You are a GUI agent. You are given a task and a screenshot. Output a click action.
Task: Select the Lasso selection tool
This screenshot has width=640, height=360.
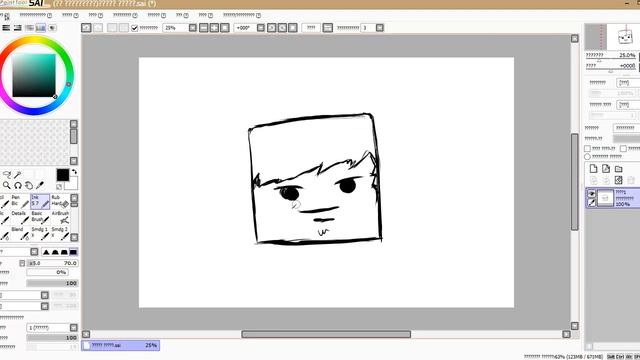7,175
